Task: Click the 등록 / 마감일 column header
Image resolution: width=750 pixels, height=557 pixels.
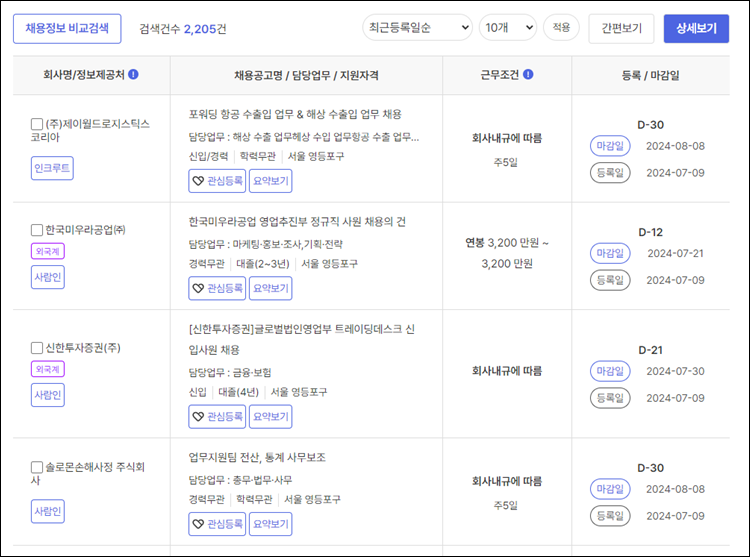Action: pos(651,75)
